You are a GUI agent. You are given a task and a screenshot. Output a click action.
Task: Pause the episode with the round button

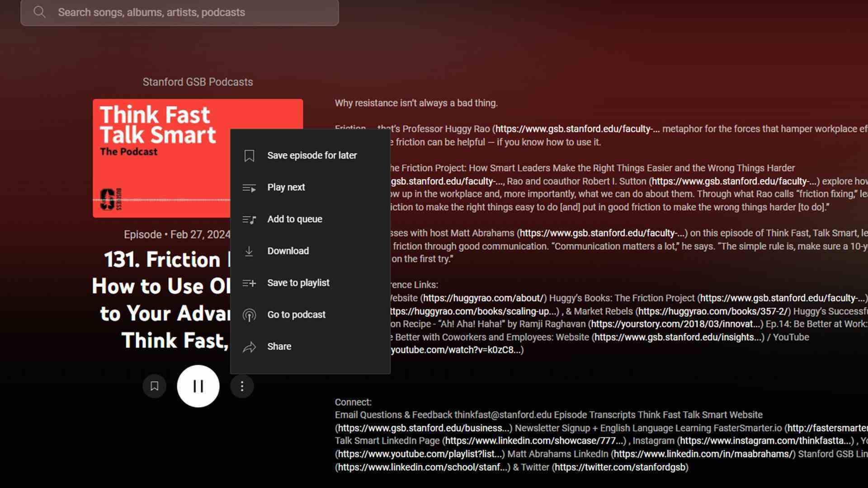click(x=198, y=386)
